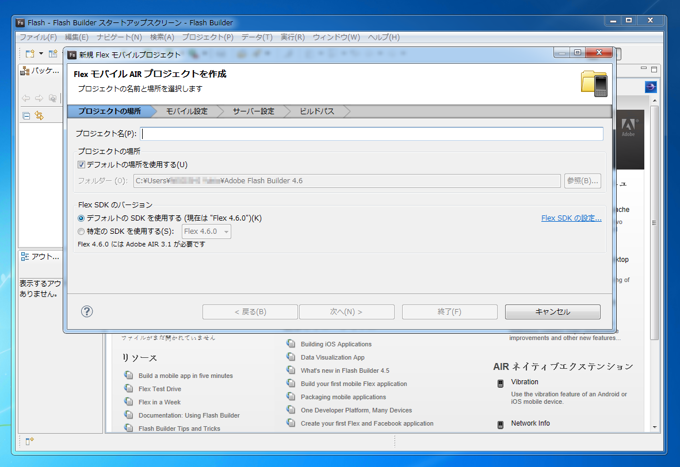Click the Up/Go Into icon in Package Explorer toolbar
This screenshot has height=467, width=680.
[52, 98]
